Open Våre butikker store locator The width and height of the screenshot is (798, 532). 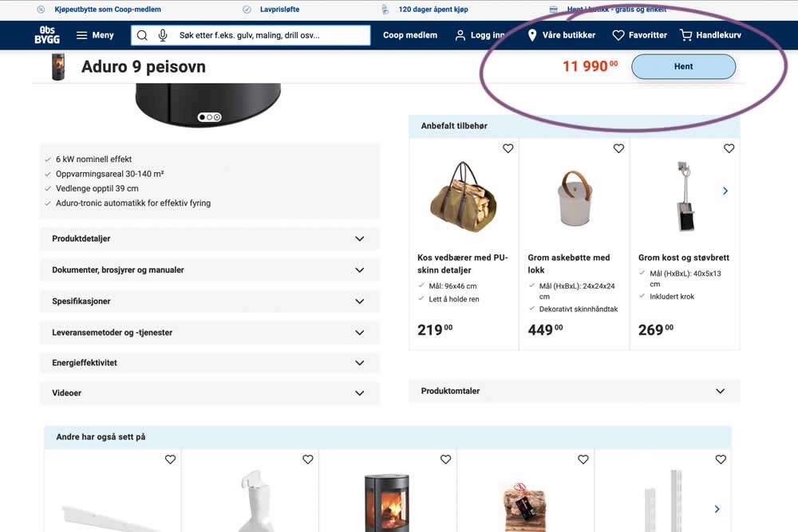pyautogui.click(x=561, y=35)
